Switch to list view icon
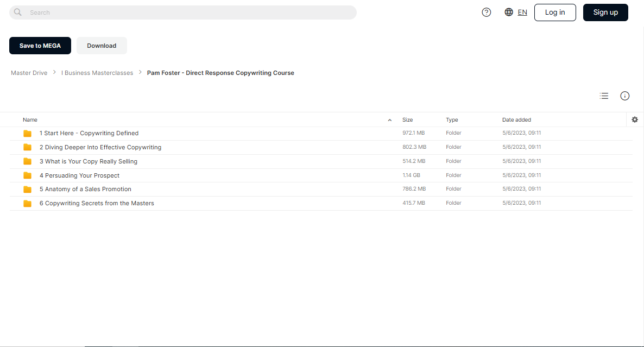The image size is (644, 347). 604,96
